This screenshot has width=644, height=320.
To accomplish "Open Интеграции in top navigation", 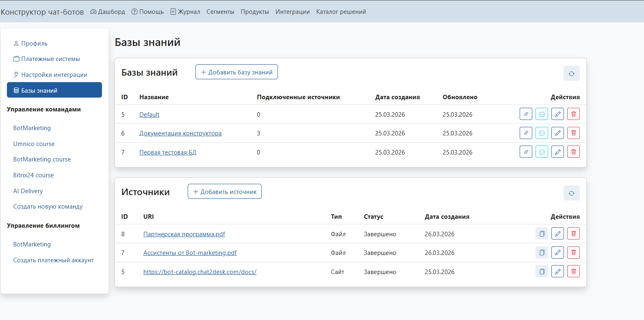I will point(293,12).
